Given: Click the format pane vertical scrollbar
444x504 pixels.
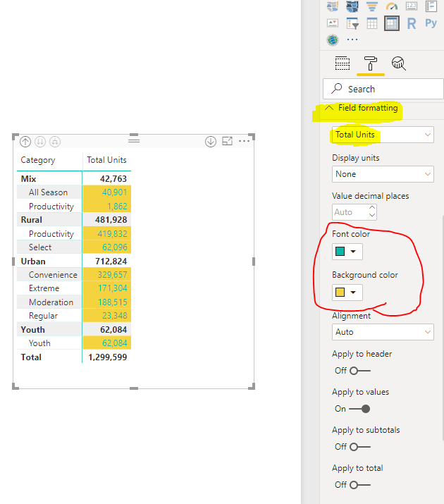Looking at the screenshot, I should click(x=443, y=328).
